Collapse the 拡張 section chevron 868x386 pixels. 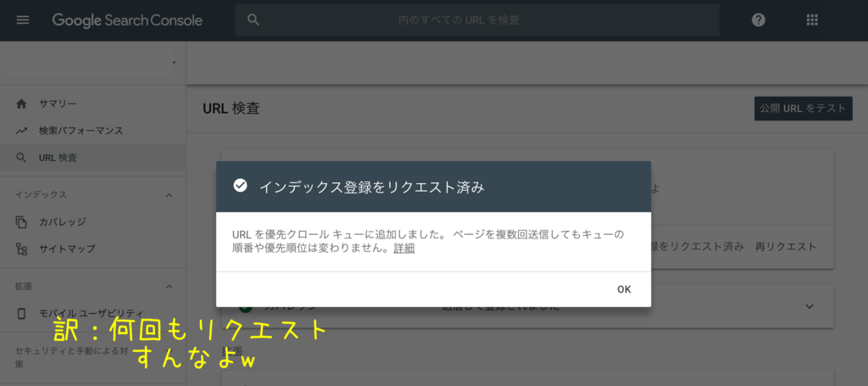click(x=168, y=287)
